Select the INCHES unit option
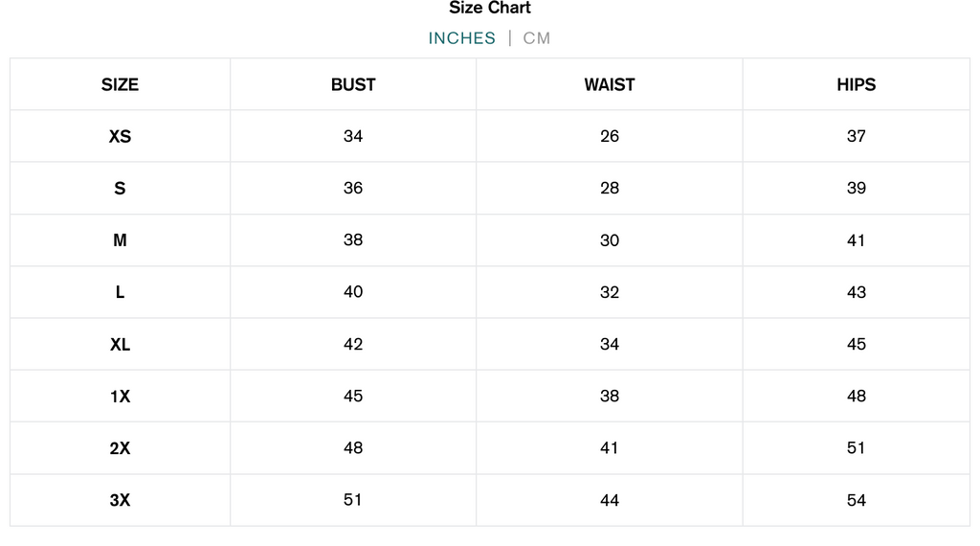 click(462, 38)
